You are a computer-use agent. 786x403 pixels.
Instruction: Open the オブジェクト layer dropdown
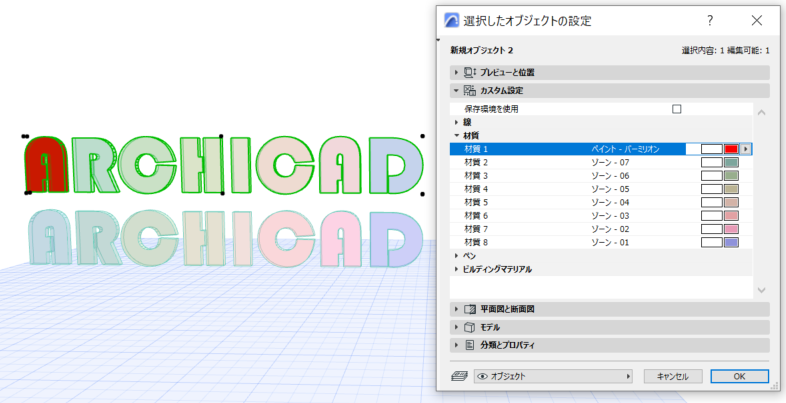[553, 376]
